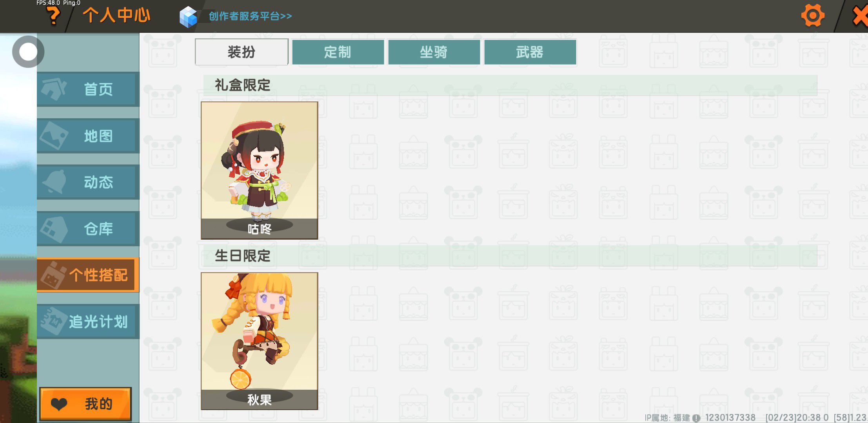Select the 装扮 tab
Viewport: 868px width, 423px height.
(x=242, y=52)
